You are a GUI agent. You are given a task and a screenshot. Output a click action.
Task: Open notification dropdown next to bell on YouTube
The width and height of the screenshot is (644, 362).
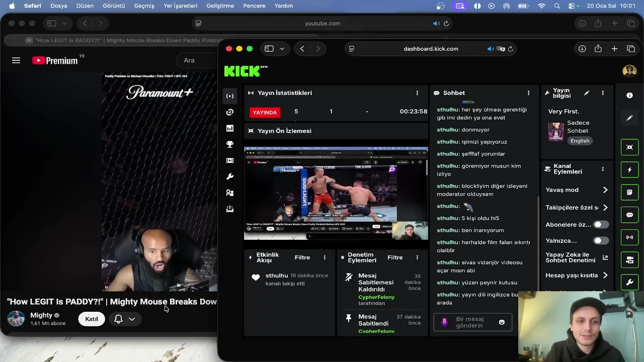click(132, 319)
